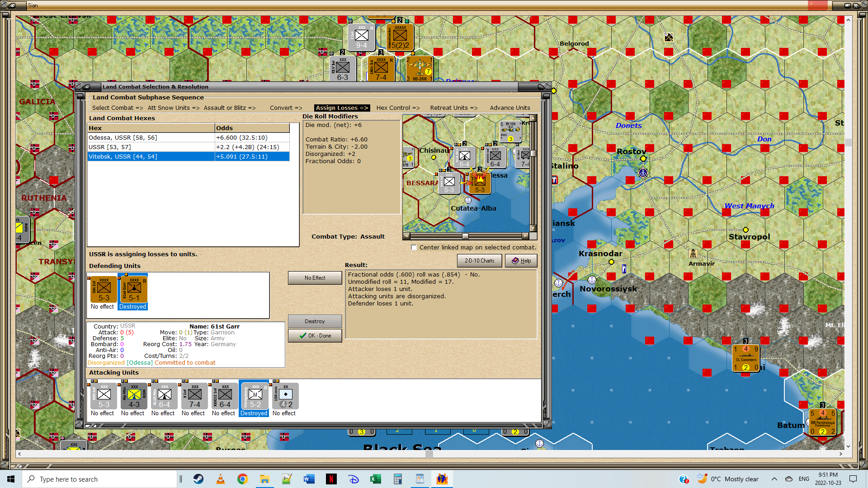The image size is (868, 488).
Task: Open Steam from the Windows taskbar
Action: click(198, 479)
